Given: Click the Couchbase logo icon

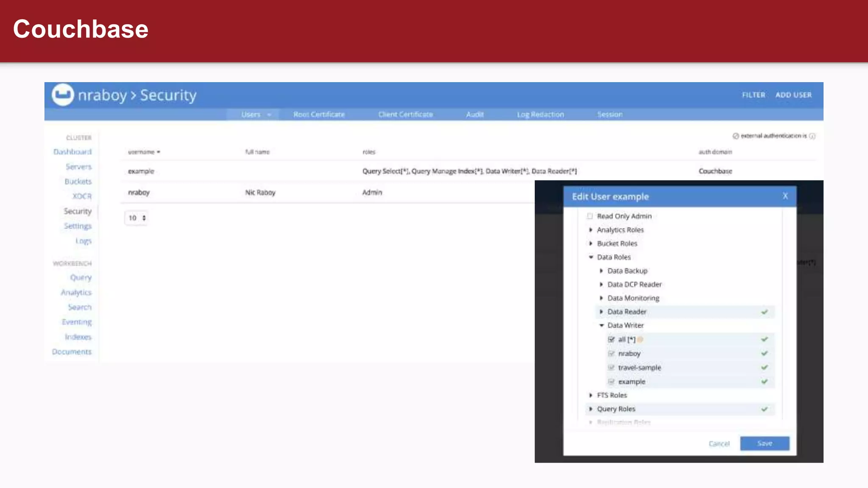Looking at the screenshot, I should pyautogui.click(x=63, y=94).
